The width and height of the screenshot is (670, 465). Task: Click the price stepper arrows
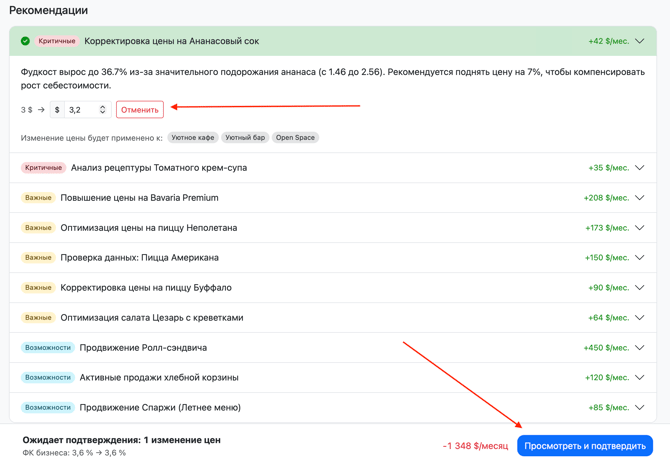102,110
